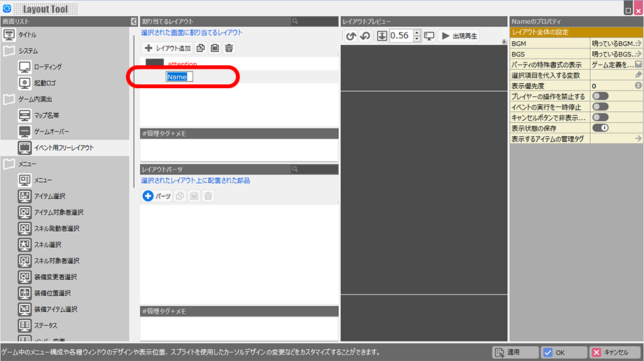Image resolution: width=644 pixels, height=361 pixels.
Task: Open the パーティの特殊書式の表示 dropdown
Action: [x=637, y=65]
